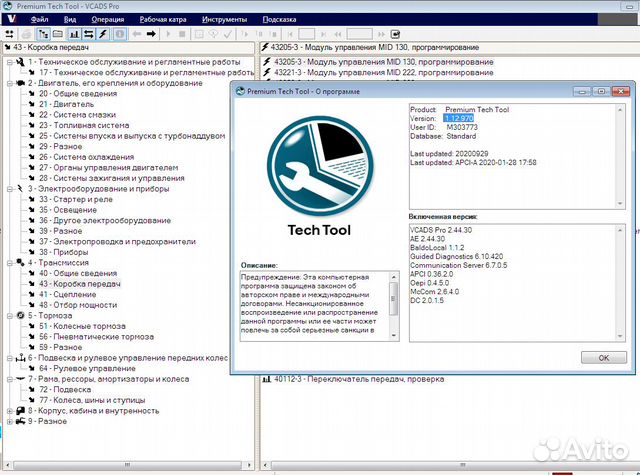Viewport: 640px width, 475px height.
Task: Toggle the lightning bolt programming filter icon
Action: coord(103,34)
